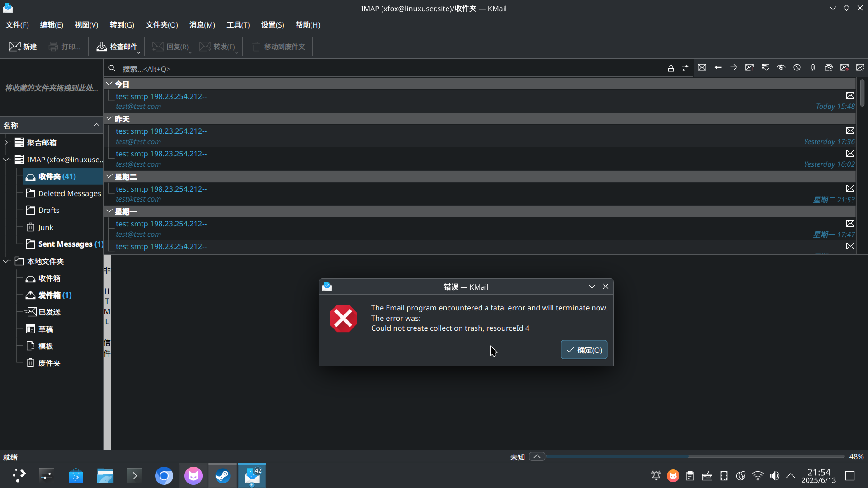Expand the 聚合邮箱 folder tree node
Viewport: 868px width, 488px height.
click(6, 142)
